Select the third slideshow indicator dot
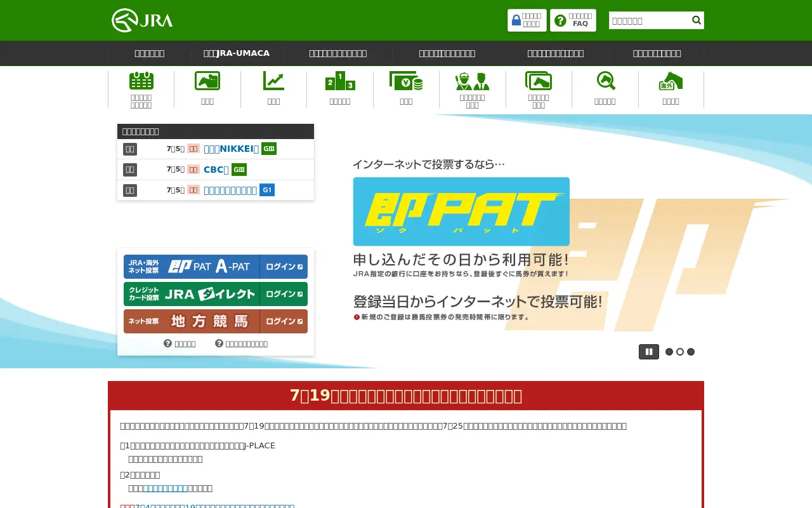Image resolution: width=812 pixels, height=508 pixels. click(x=691, y=352)
